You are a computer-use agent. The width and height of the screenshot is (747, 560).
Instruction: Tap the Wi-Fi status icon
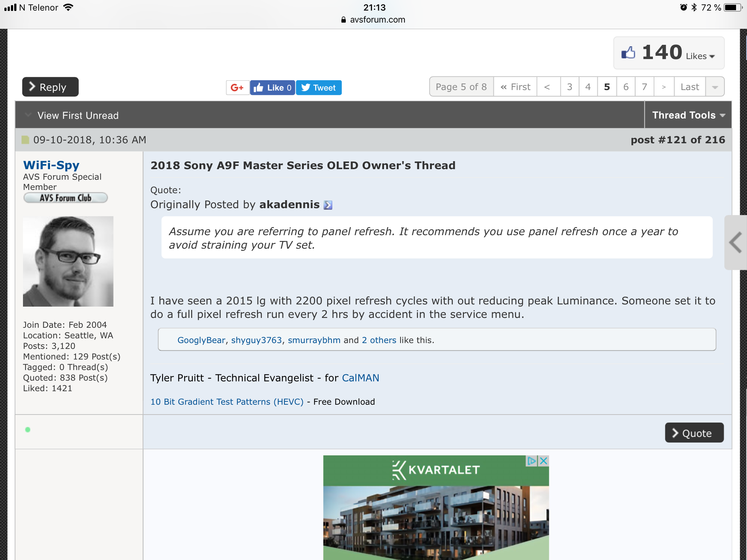coord(68,7)
